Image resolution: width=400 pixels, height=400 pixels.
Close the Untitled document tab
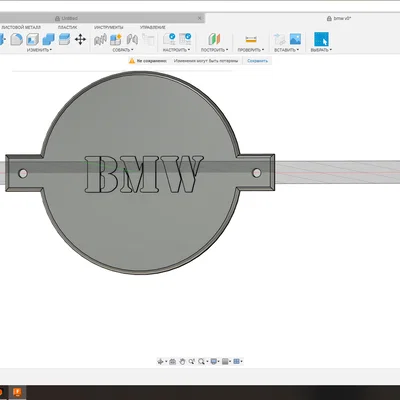pos(200,18)
